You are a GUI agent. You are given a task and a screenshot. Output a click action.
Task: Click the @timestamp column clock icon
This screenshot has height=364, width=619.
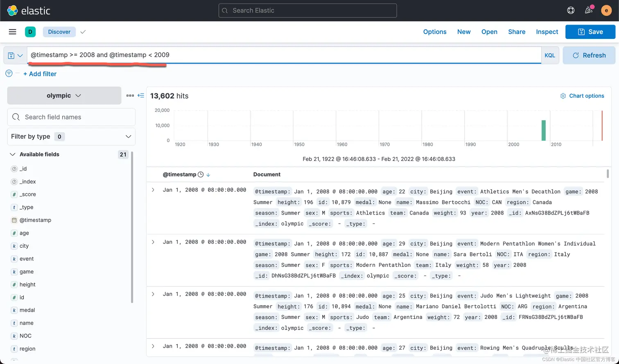(x=201, y=174)
